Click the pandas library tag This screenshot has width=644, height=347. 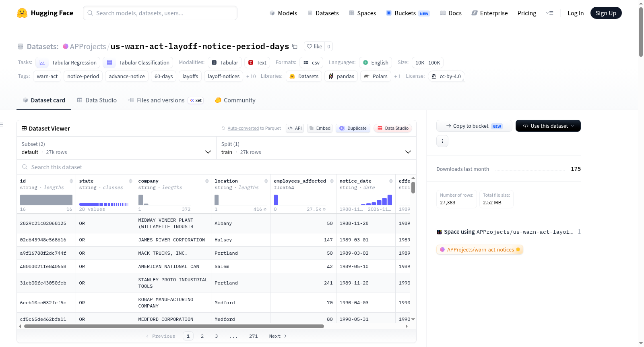click(341, 76)
